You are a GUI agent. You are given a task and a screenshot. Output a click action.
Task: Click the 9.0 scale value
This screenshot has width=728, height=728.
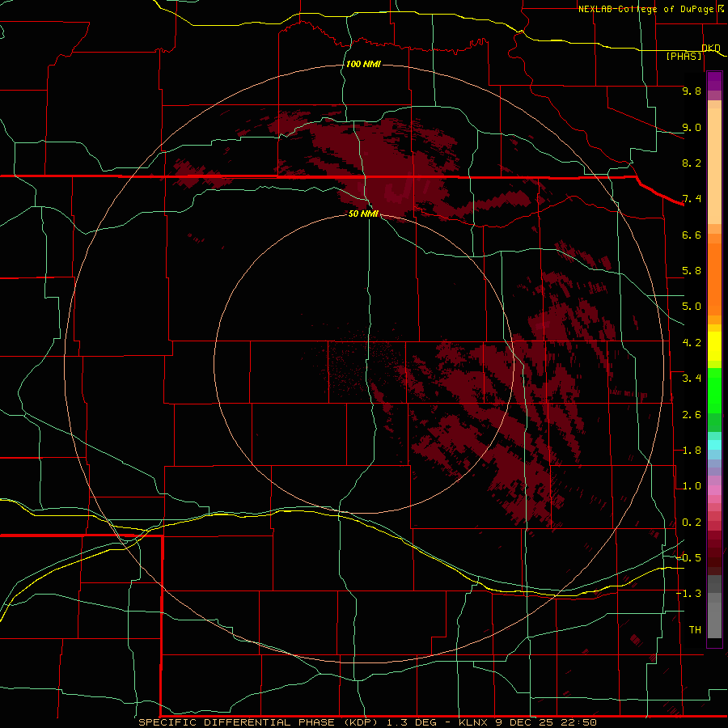(x=692, y=127)
